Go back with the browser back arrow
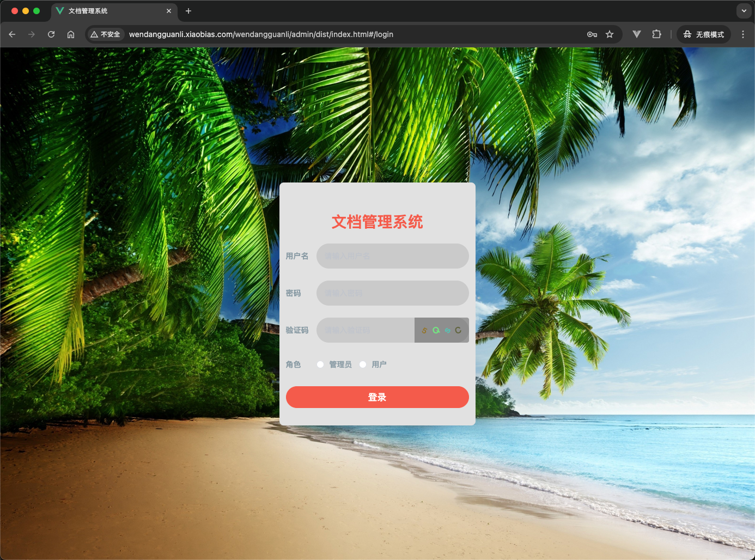 [x=12, y=34]
